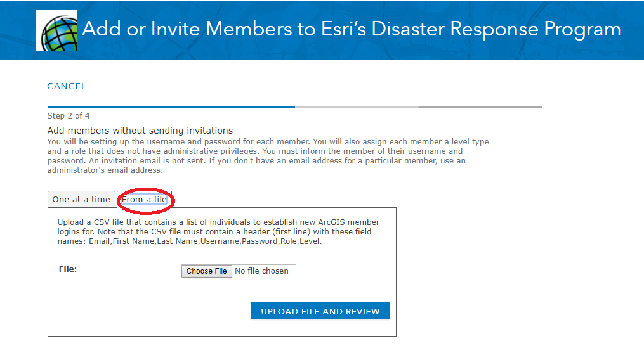Open file picker with Choose File
Screen dimensions: 644x346
(207, 271)
